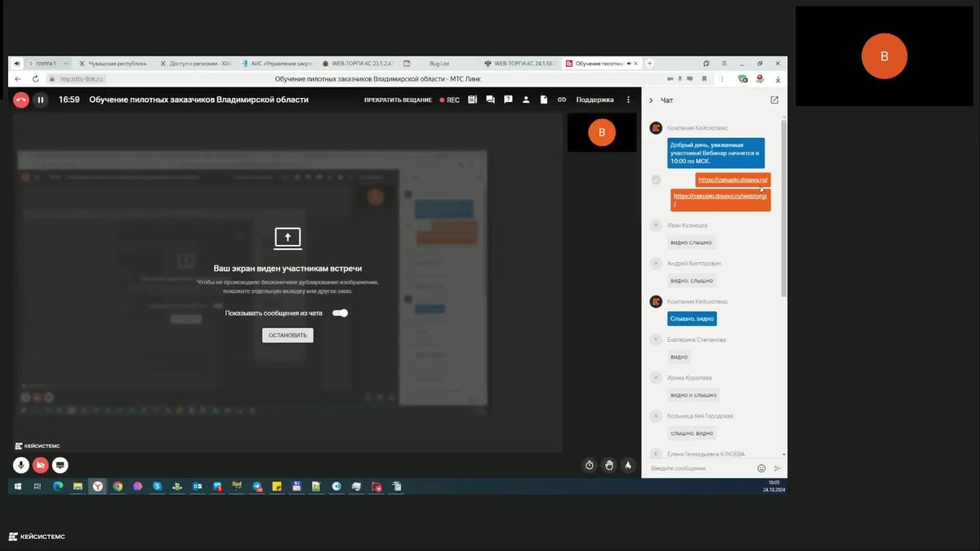The image size is (980, 551).
Task: Open the timer tool
Action: click(x=590, y=465)
